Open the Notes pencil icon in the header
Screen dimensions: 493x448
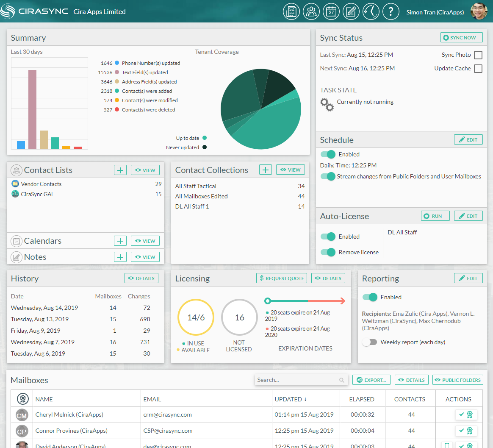tap(351, 11)
